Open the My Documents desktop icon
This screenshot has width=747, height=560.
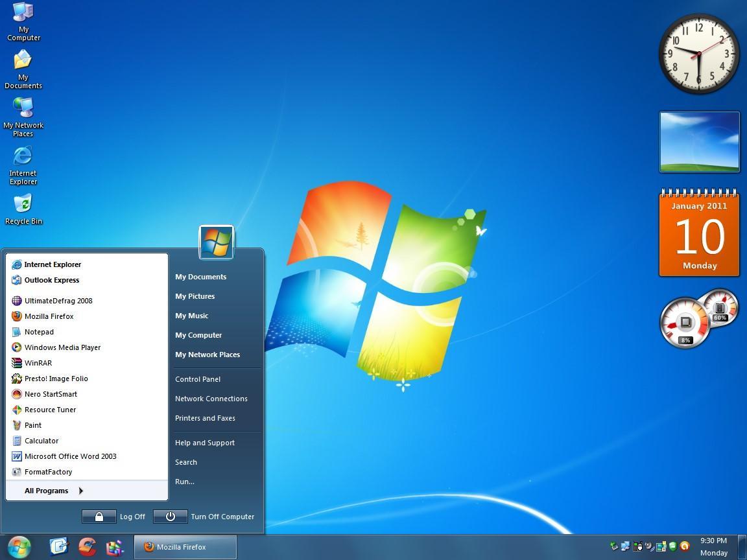(x=23, y=61)
